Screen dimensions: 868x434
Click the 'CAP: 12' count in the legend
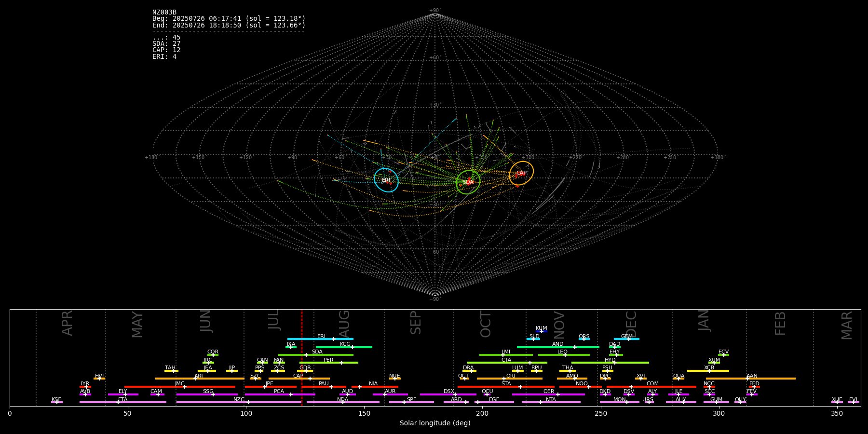point(166,50)
